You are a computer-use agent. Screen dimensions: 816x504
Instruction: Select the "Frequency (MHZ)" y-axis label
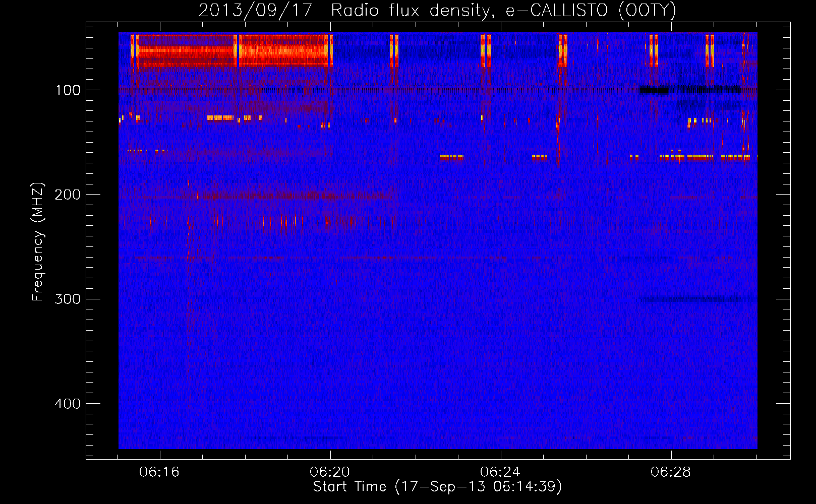[x=38, y=242]
